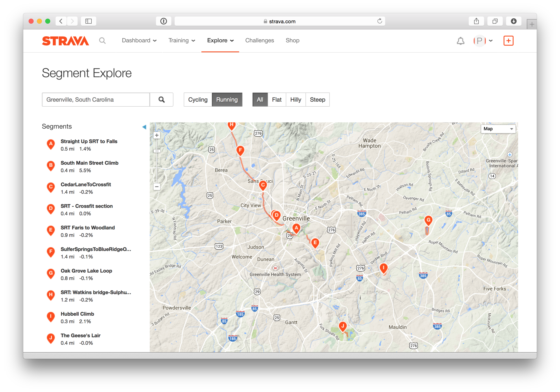This screenshot has width=560, height=392.
Task: Click list pin I for Hubbell Climb
Action: 51,317
